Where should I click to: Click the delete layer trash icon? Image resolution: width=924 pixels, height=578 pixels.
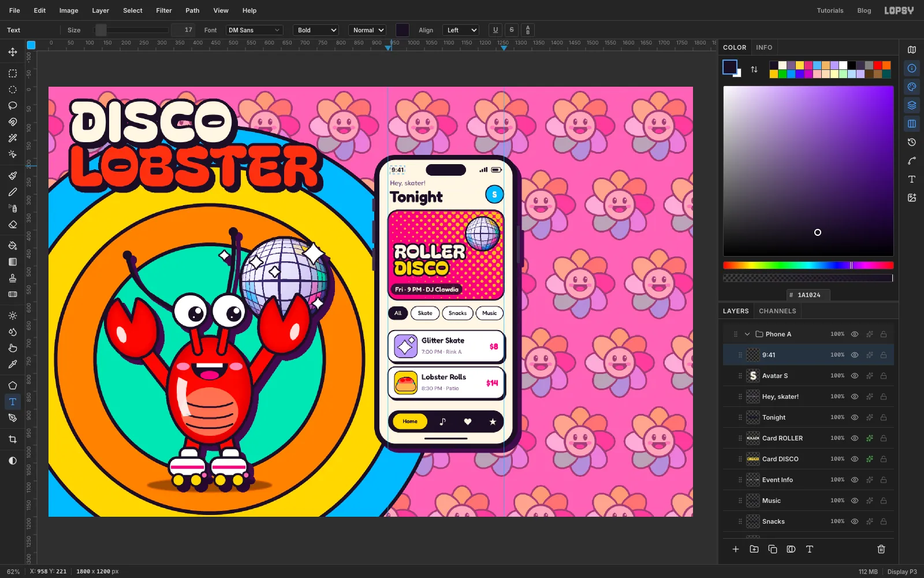click(x=881, y=549)
